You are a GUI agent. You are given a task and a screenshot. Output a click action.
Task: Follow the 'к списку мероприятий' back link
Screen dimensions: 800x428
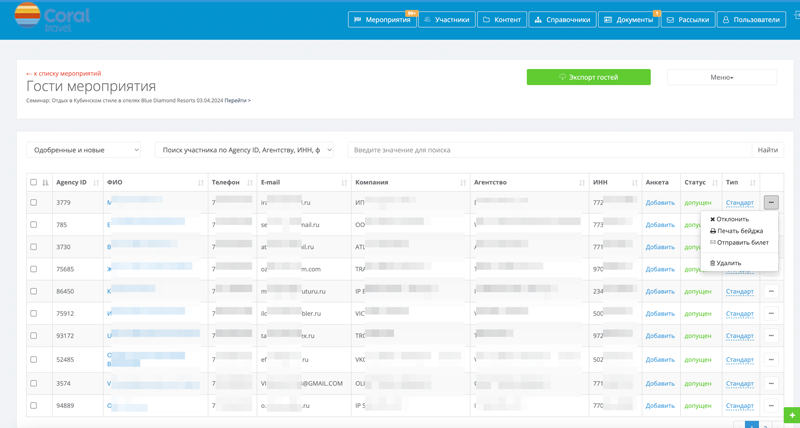(65, 73)
